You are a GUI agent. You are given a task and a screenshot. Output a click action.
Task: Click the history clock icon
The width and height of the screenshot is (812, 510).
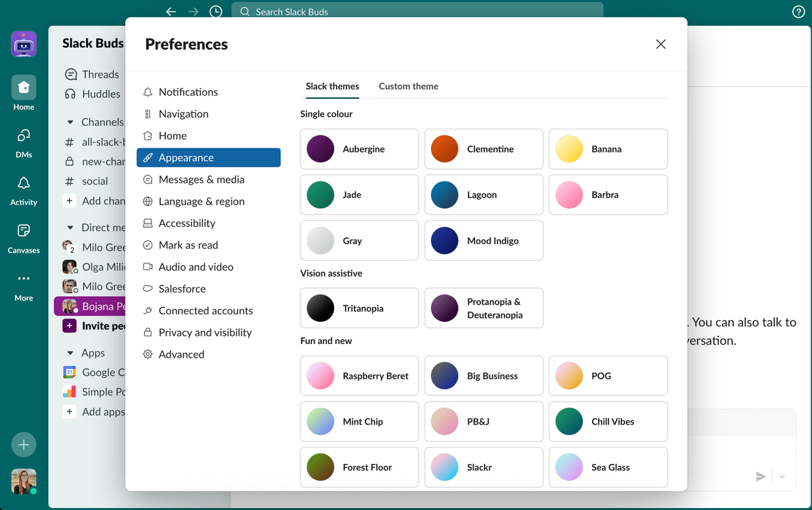[x=215, y=12]
